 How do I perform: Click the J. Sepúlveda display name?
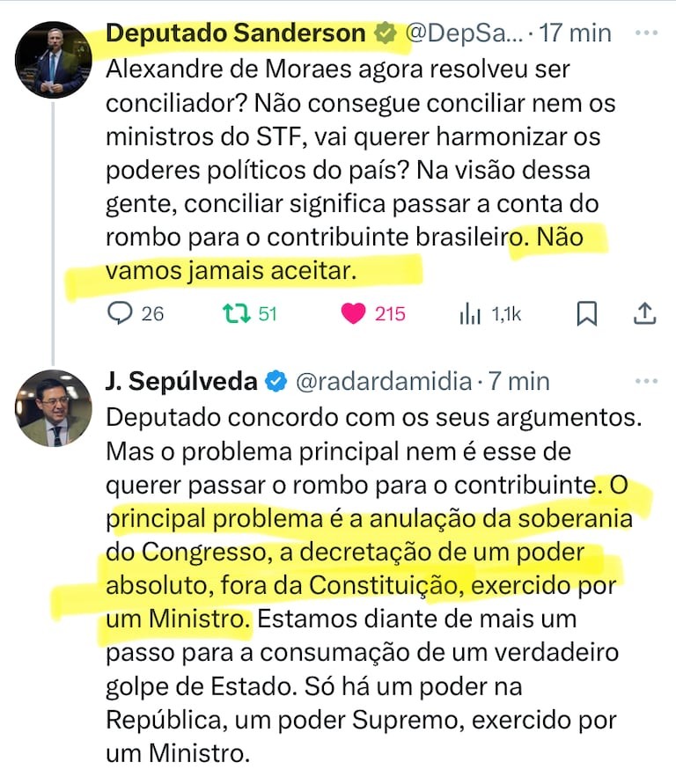pyautogui.click(x=181, y=381)
